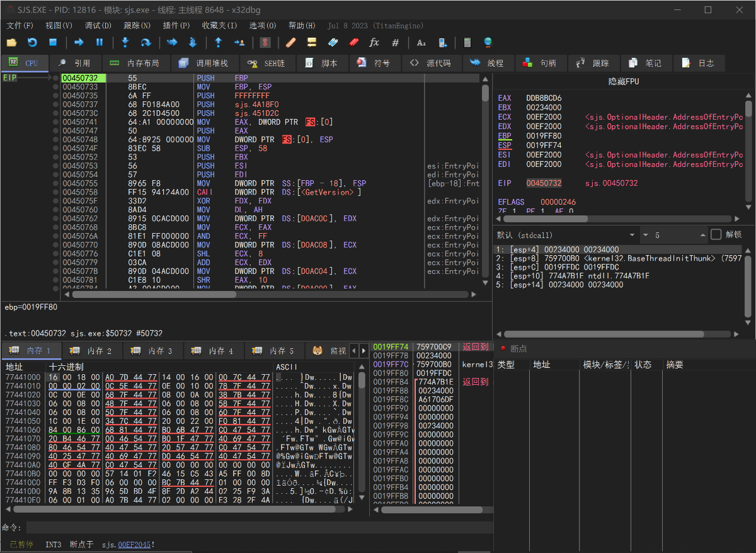Pause execution with the pause icon
Image resolution: width=756 pixels, height=553 pixels.
coord(100,42)
